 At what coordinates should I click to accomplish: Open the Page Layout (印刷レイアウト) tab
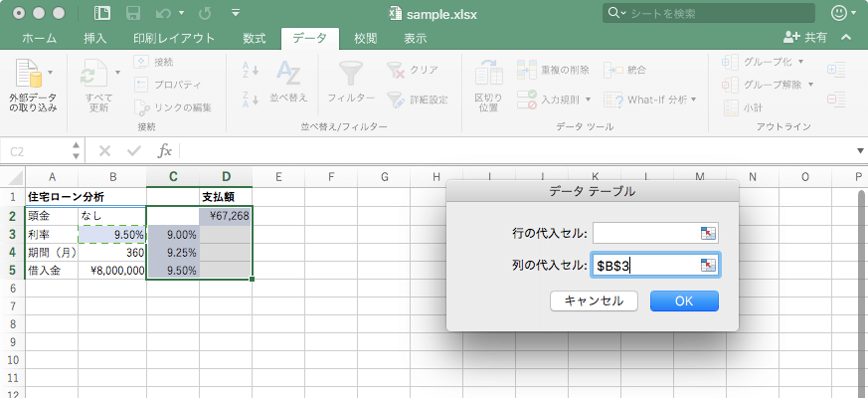coord(174,38)
